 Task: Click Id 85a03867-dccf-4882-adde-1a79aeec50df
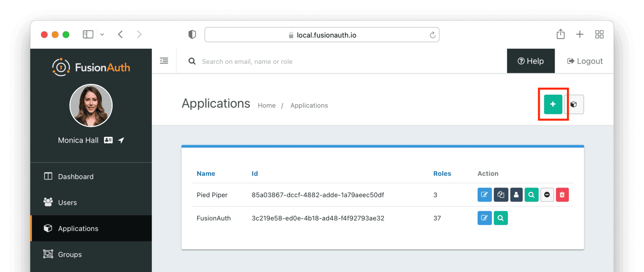point(318,195)
